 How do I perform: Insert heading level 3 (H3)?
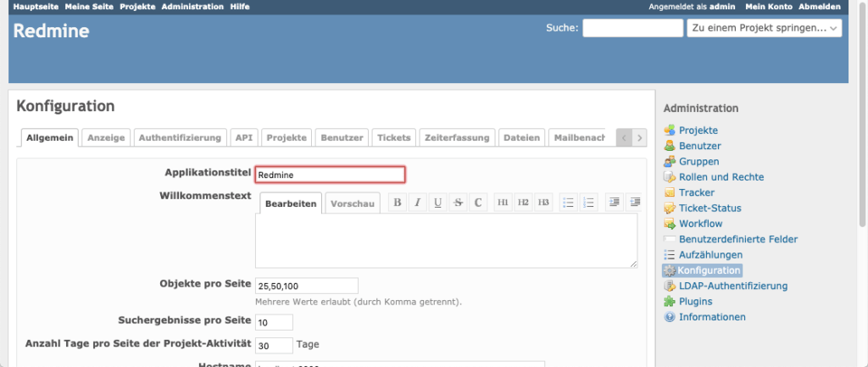(543, 203)
